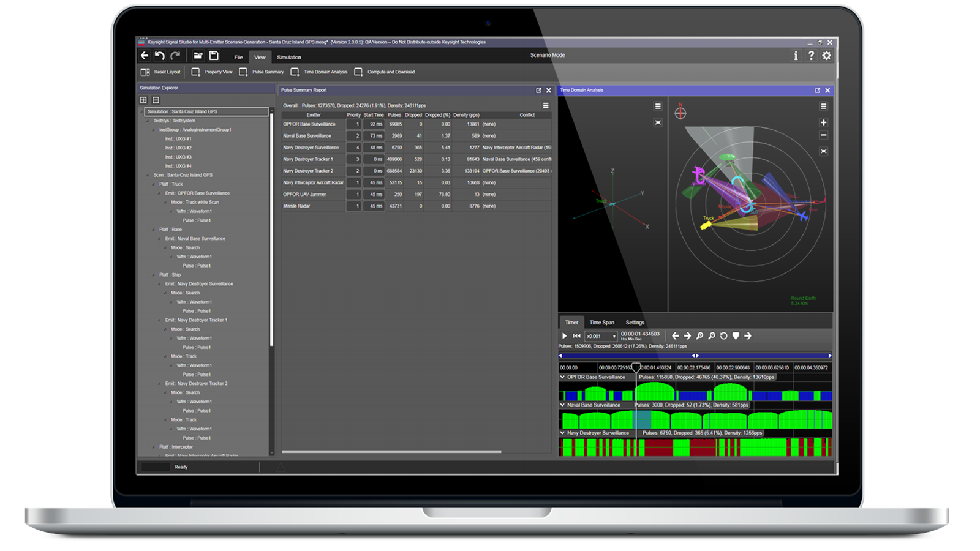Image resolution: width=980 pixels, height=551 pixels.
Task: Switch to the Time Span tab
Action: pos(601,323)
